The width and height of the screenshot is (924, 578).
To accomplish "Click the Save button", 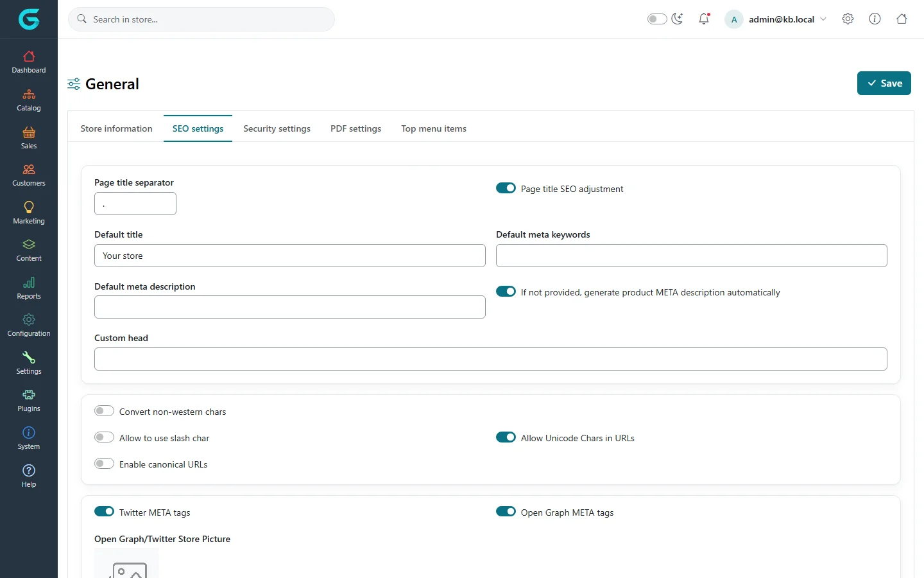I will pyautogui.click(x=884, y=83).
